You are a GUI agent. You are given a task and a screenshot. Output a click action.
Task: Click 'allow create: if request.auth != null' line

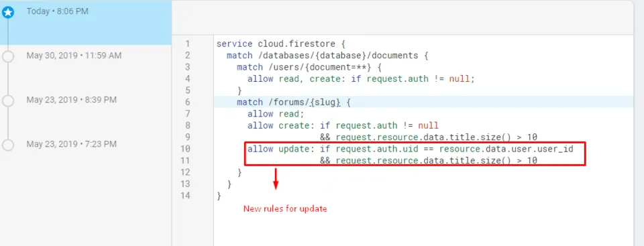click(343, 125)
